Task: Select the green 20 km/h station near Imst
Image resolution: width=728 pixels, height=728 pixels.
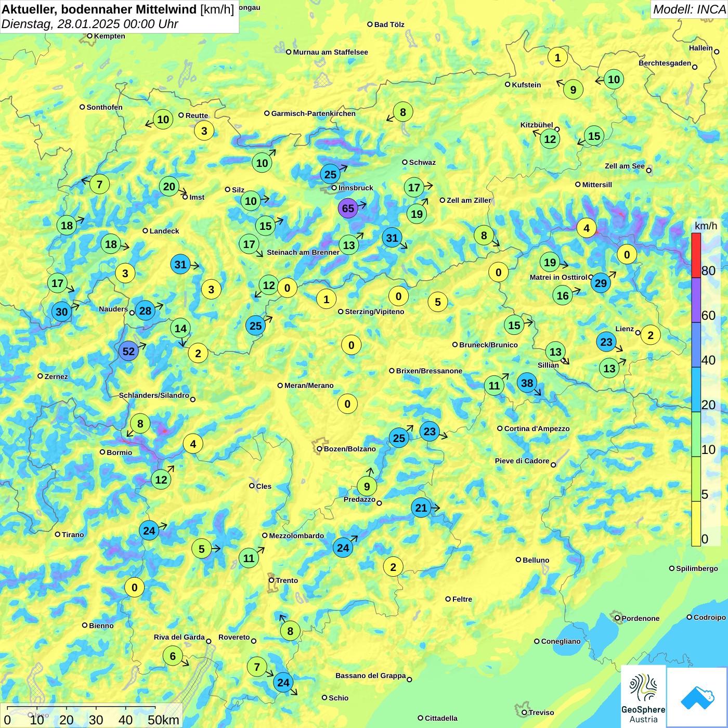Action: pos(169,186)
